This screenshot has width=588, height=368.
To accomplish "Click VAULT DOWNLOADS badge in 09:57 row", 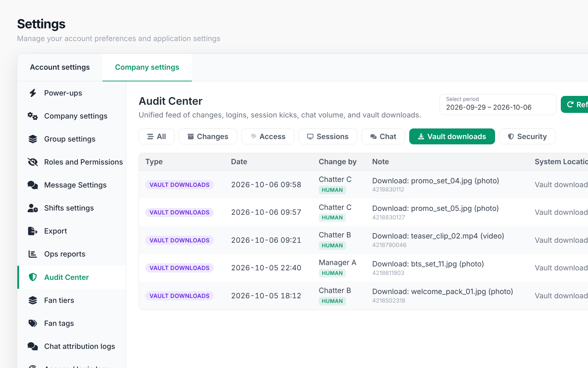I will point(180,212).
